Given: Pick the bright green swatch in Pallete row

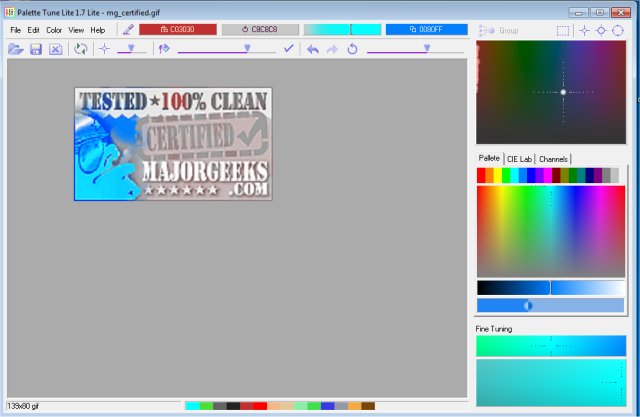Looking at the screenshot, I should [506, 175].
